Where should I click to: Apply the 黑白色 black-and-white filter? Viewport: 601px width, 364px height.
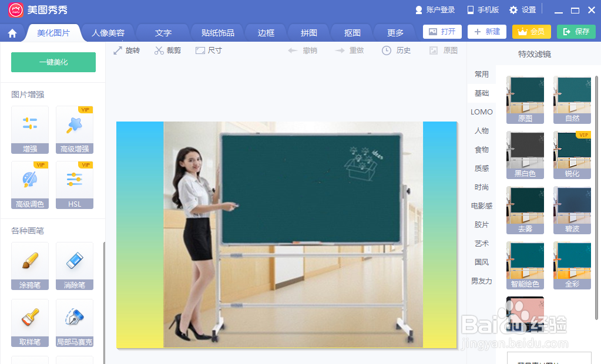tap(525, 154)
